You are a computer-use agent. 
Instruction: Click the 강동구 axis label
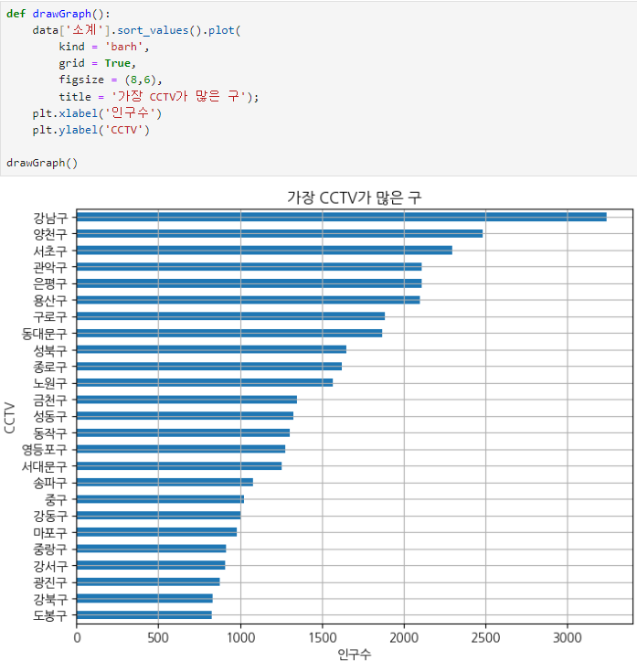tap(50, 516)
